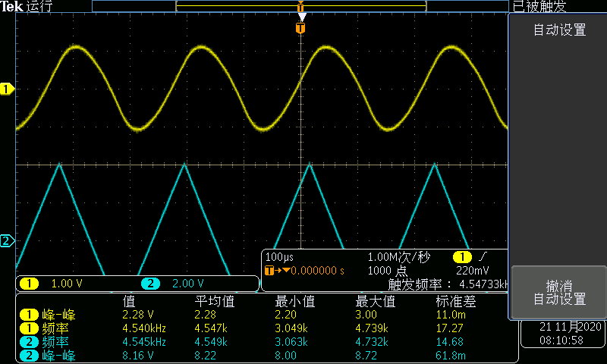Viewport: 607px width, 364px height.
Task: Click the channel 2 scale 2.00 V
Action: click(x=187, y=284)
